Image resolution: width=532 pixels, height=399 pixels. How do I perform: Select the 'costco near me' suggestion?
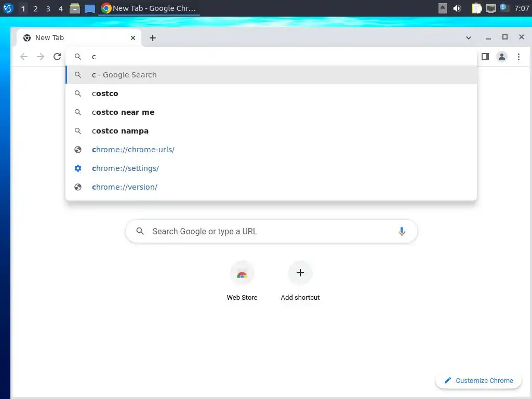click(271, 112)
